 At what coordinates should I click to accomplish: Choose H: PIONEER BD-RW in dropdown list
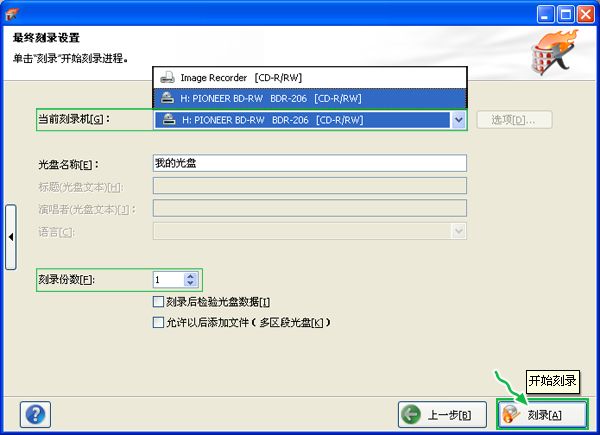point(310,98)
